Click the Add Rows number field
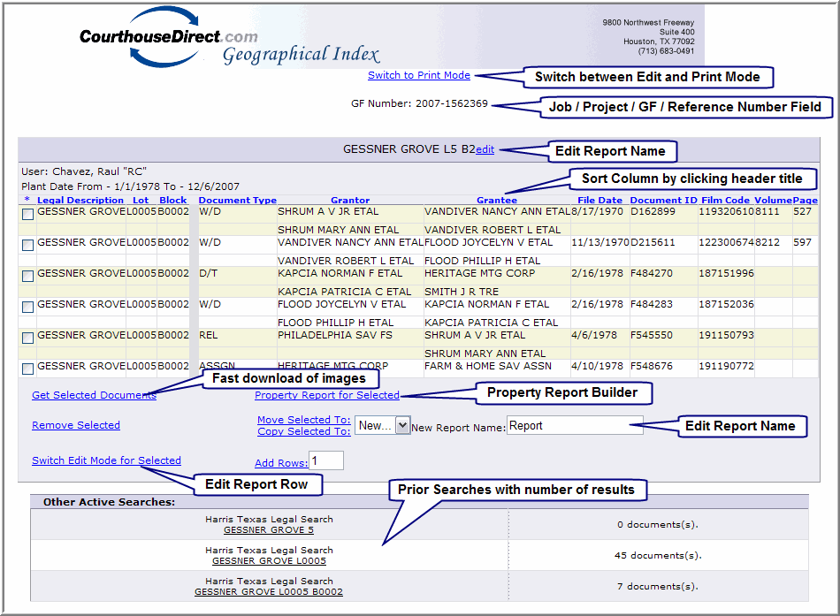Viewport: 840px width, 616px height. [325, 460]
